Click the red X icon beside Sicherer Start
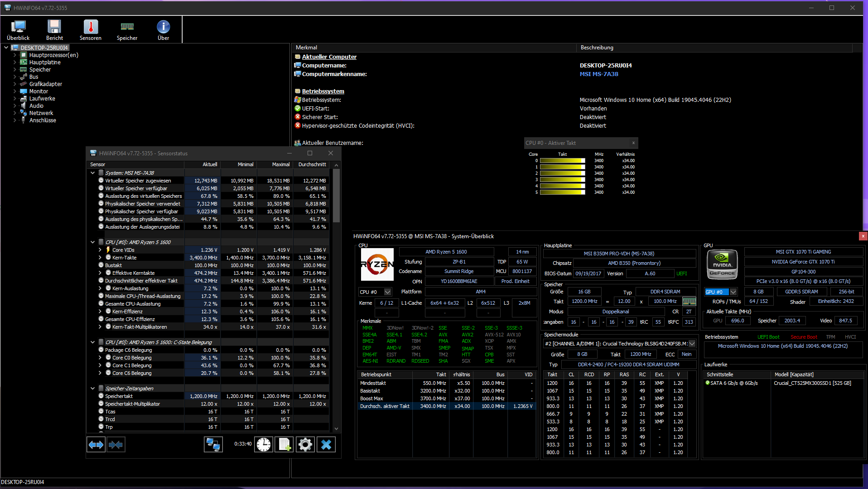The image size is (868, 489). tap(298, 117)
